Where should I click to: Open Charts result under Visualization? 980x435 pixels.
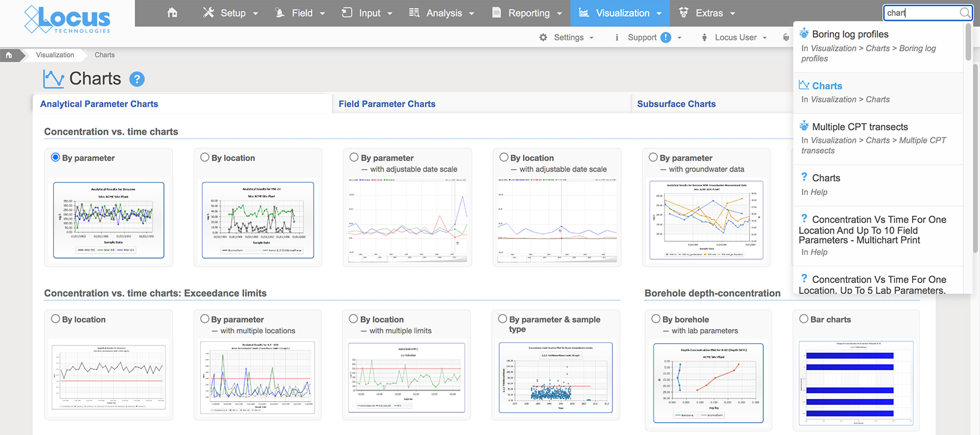point(878,93)
